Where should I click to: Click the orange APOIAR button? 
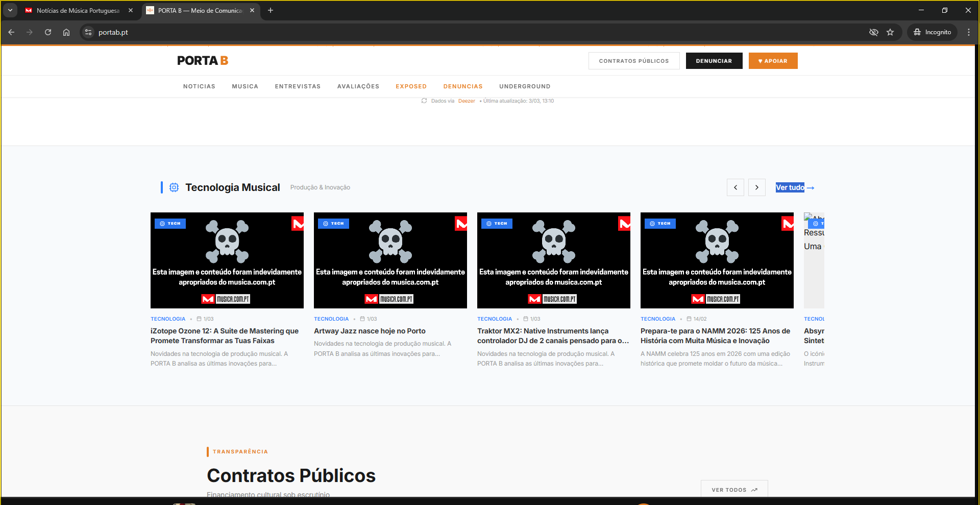773,61
